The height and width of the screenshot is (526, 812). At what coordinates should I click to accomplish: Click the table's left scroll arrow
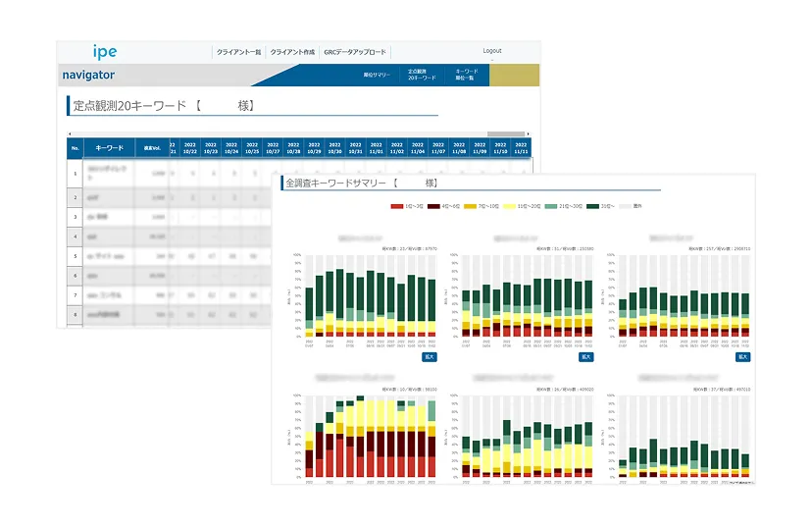point(69,133)
